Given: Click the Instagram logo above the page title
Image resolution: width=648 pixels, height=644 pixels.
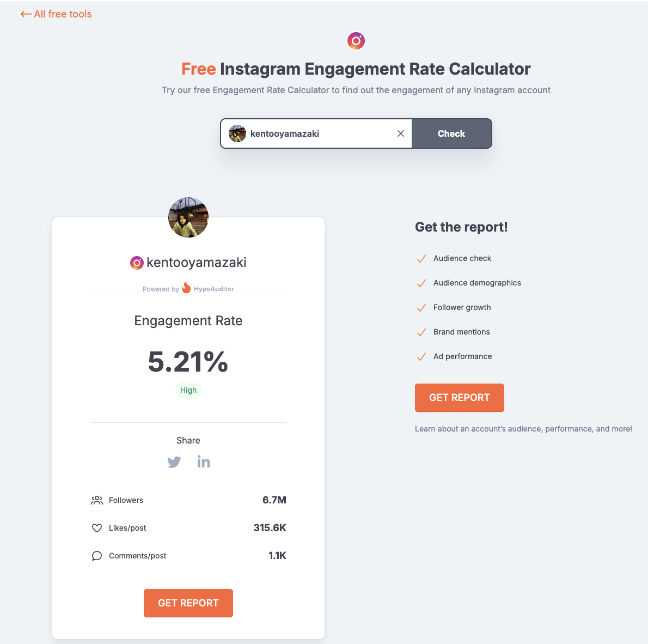Looking at the screenshot, I should 356,40.
